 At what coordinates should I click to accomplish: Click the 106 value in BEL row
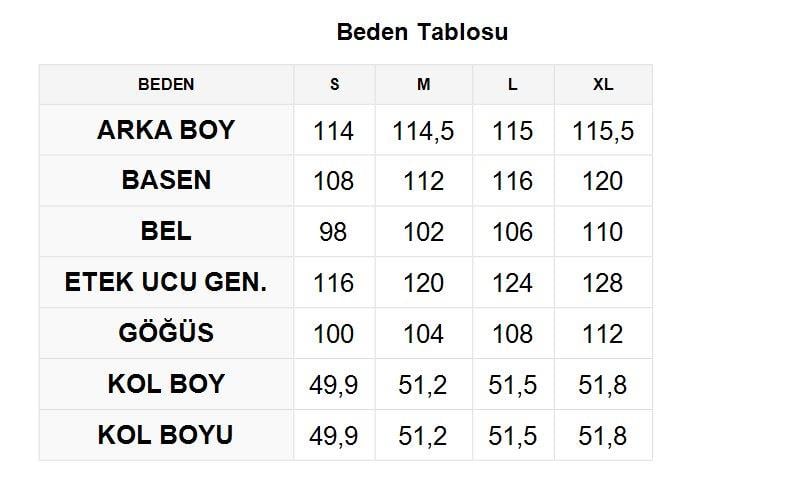coord(513,232)
